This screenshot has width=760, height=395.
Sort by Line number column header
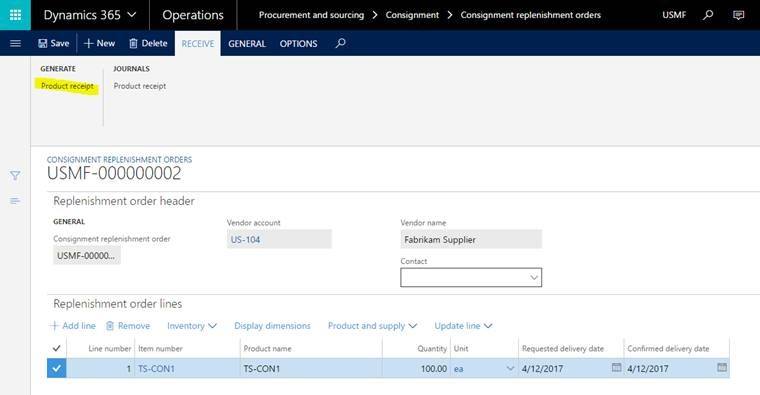[x=110, y=348]
